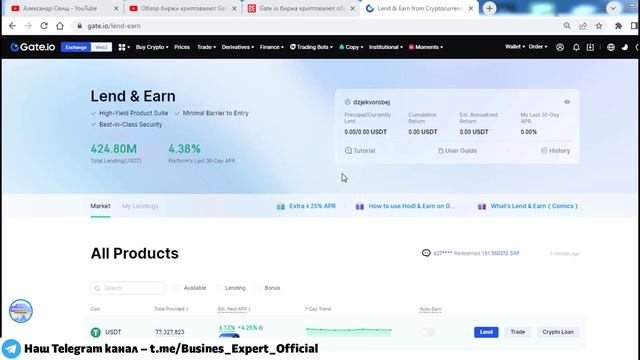Click the chat bubble announcement icon

point(426,253)
